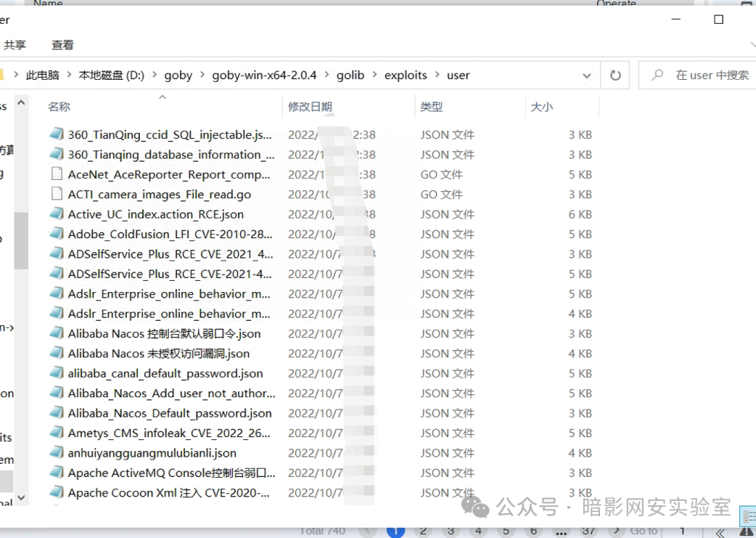The height and width of the screenshot is (538, 756).
Task: Expand the chevron after goby in the path
Action: click(x=202, y=75)
